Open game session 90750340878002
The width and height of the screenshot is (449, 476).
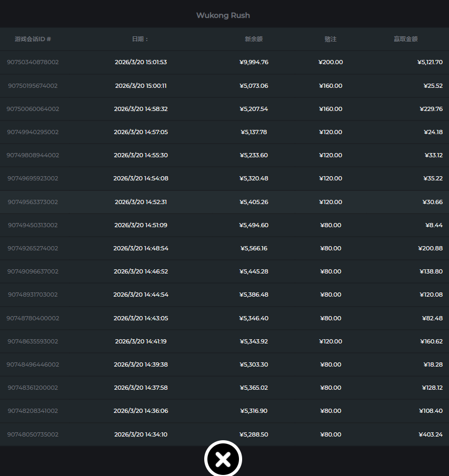coord(33,62)
